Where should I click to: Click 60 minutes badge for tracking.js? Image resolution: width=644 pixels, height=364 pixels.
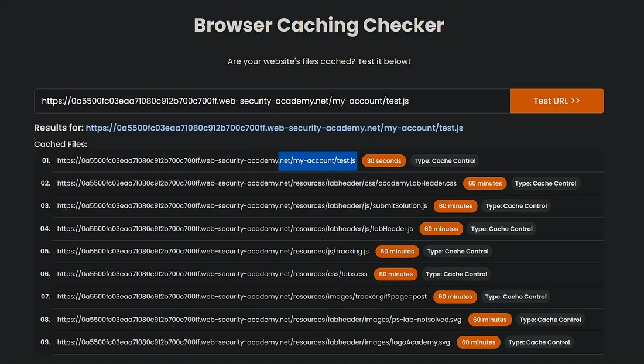[397, 251]
